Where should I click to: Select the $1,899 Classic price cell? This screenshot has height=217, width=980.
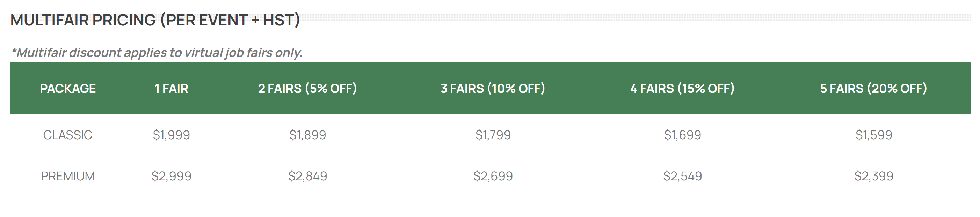pyautogui.click(x=307, y=135)
